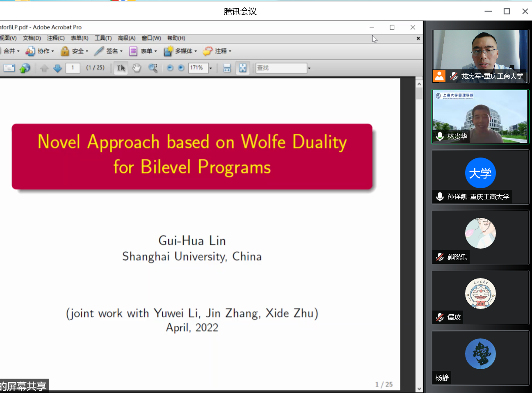This screenshot has height=393, width=532.
Task: Toggle 林贵华's microphone icon
Action: click(x=440, y=137)
